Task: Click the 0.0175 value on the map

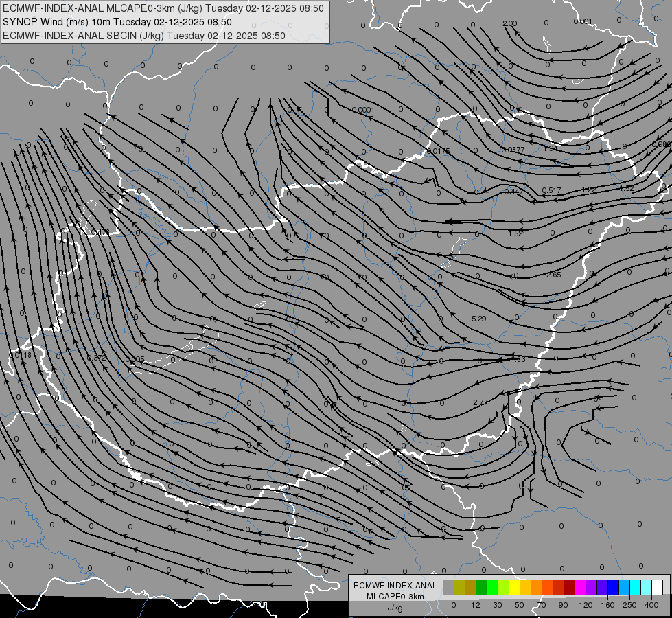Action: pos(439,151)
